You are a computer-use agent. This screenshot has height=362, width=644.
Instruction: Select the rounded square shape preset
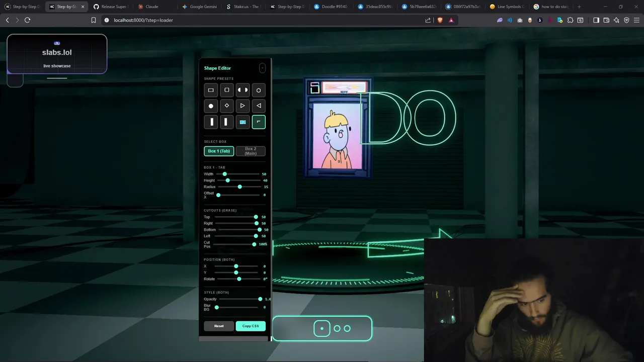coord(227,90)
